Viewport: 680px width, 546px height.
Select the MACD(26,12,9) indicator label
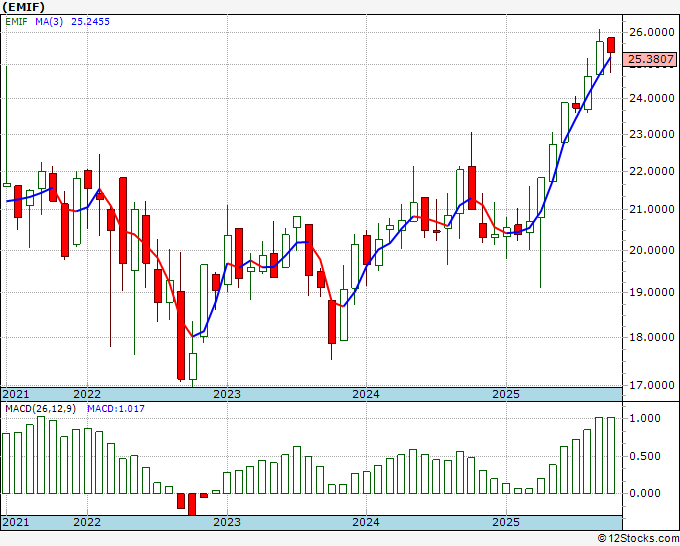[41, 409]
